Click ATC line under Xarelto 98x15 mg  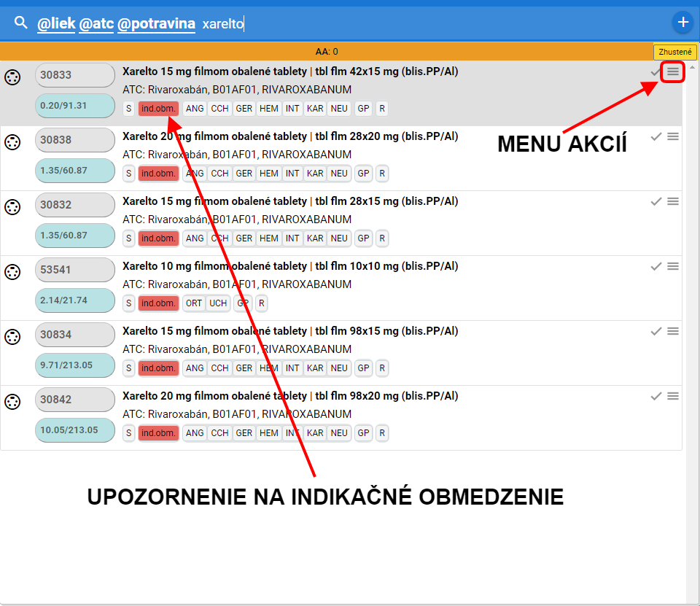pos(237,349)
